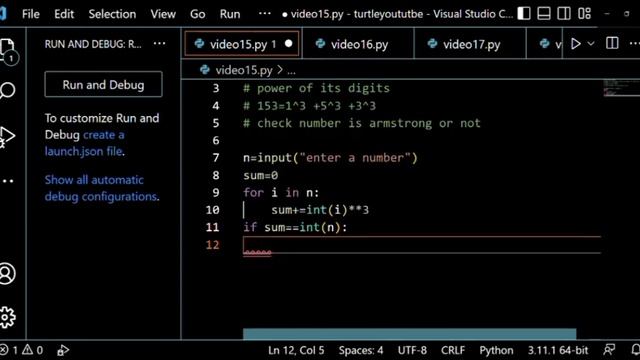The image size is (640, 360).
Task: Open the Manage gear icon
Action: tap(7, 317)
